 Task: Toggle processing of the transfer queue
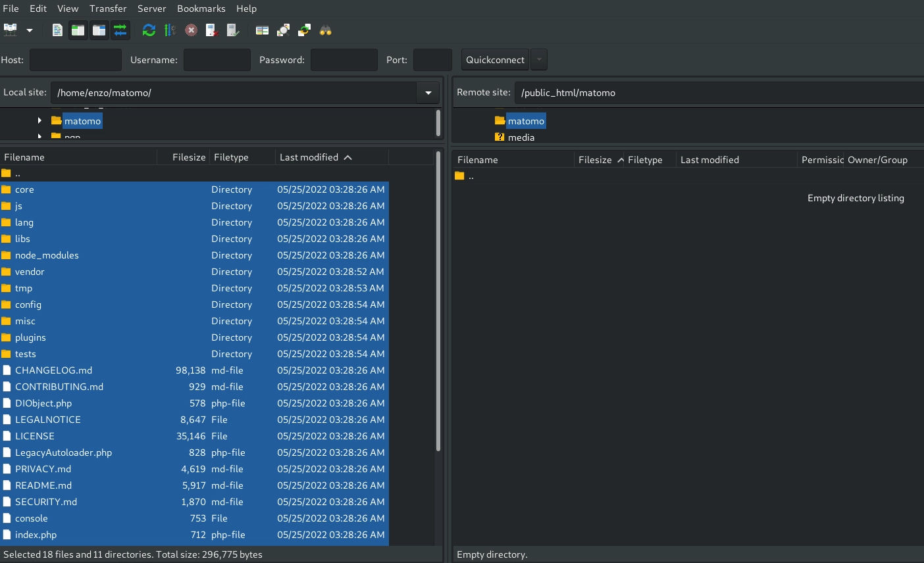click(170, 30)
